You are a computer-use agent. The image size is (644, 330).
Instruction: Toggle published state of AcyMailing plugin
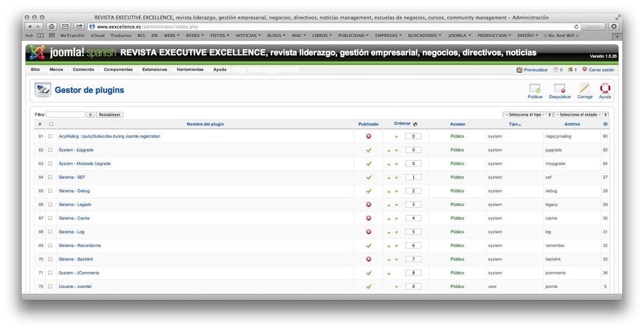[x=368, y=136]
